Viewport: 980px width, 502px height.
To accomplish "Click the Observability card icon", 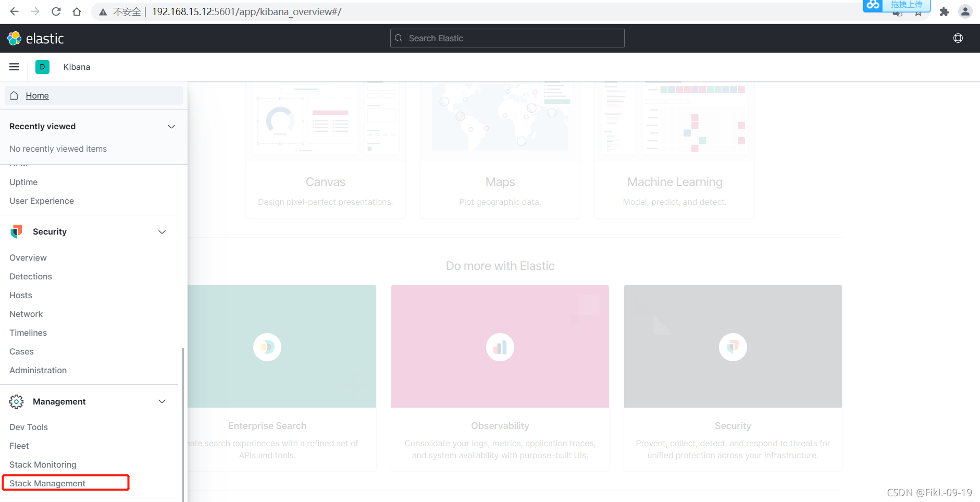I will click(500, 347).
